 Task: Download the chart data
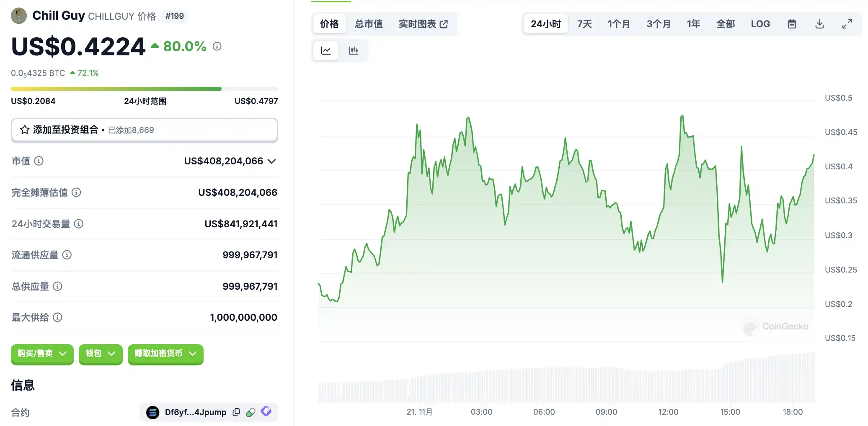tap(819, 24)
